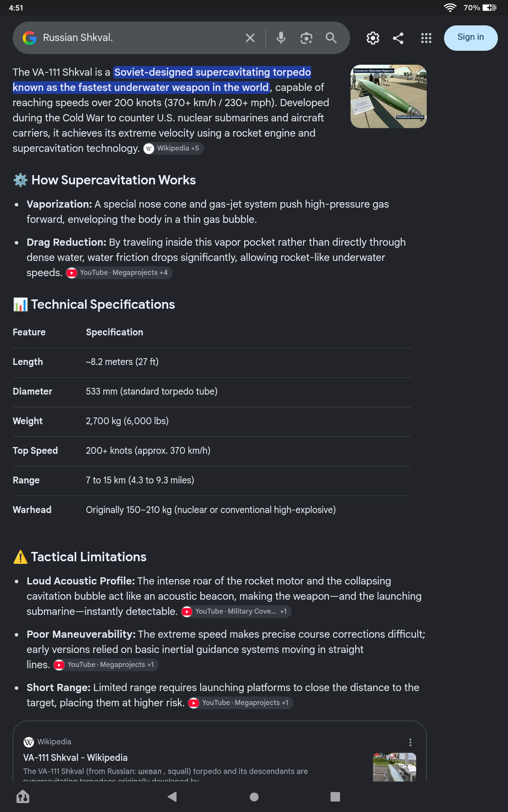
Task: Click the Sign in button
Action: point(471,38)
